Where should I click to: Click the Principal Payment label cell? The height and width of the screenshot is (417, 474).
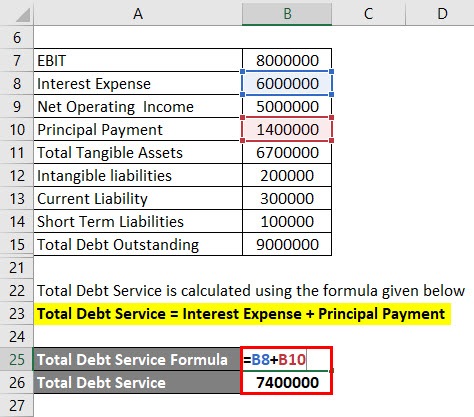click(x=138, y=129)
